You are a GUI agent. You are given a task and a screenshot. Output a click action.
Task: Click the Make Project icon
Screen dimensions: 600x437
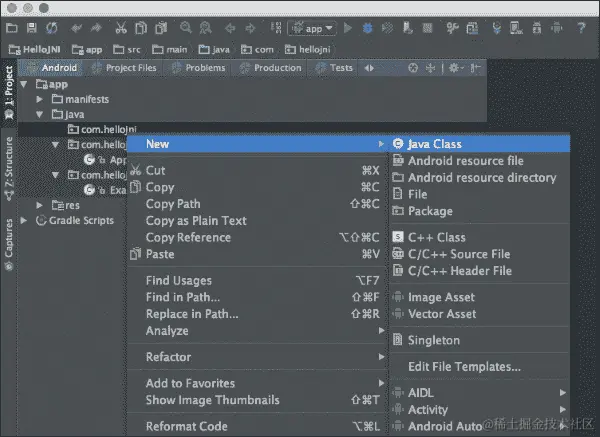click(x=276, y=28)
